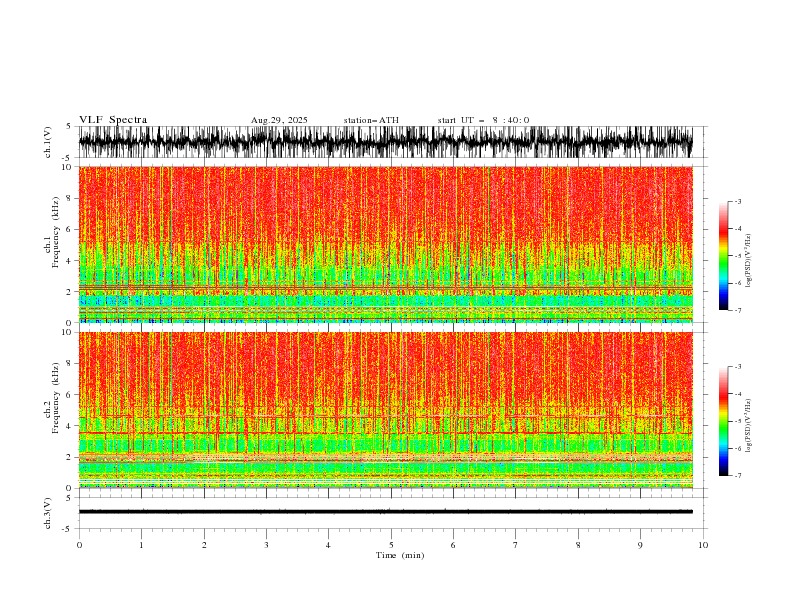
Task: Click time axis tick label '3'
Action: [266, 545]
